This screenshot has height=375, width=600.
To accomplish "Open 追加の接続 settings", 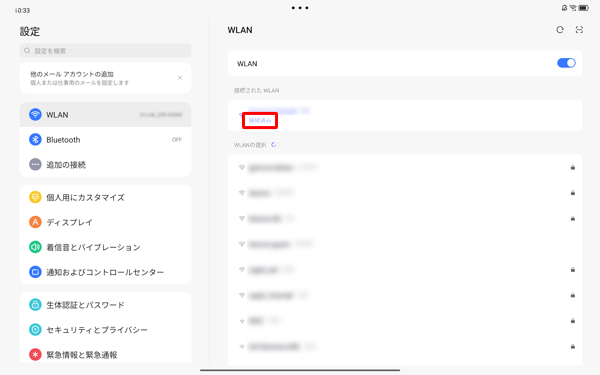I will [105, 165].
